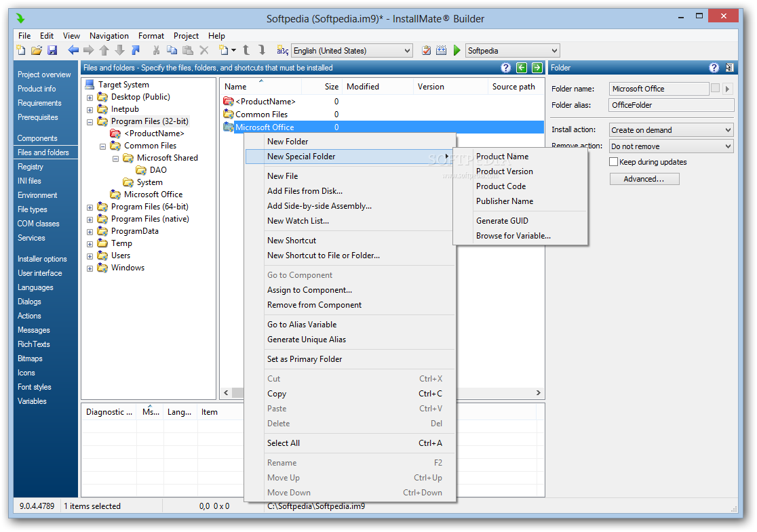
Task: Click the Folder panel close icon
Action: [729, 68]
